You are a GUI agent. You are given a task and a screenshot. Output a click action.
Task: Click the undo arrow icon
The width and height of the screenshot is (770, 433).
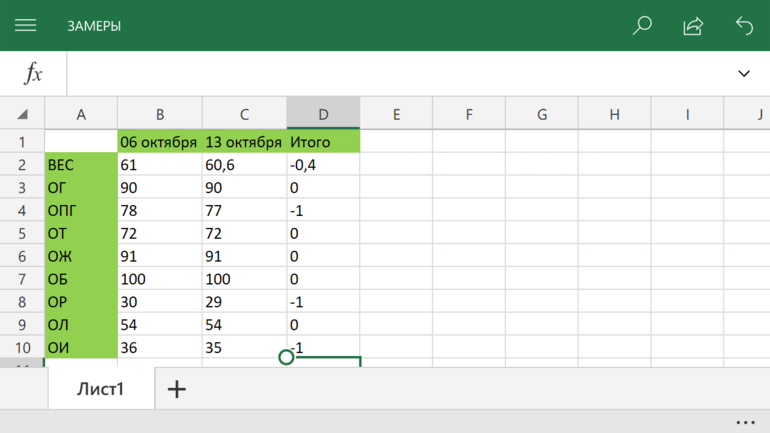click(x=744, y=26)
